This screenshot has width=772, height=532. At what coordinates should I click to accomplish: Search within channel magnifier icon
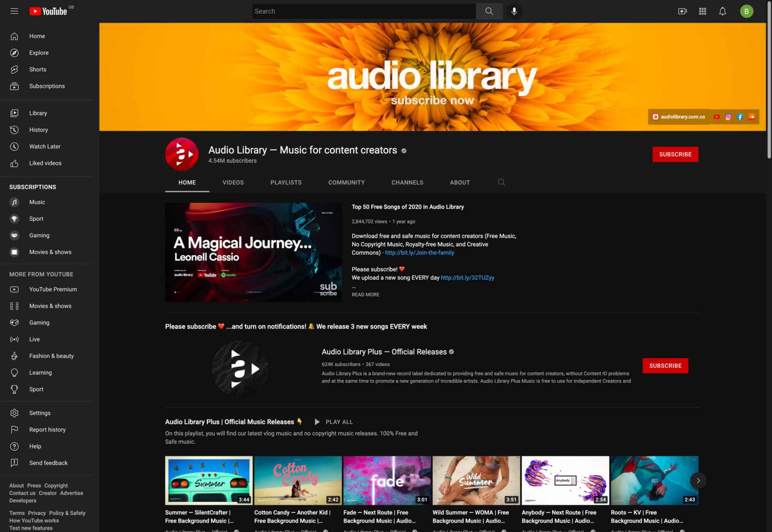pos(502,182)
